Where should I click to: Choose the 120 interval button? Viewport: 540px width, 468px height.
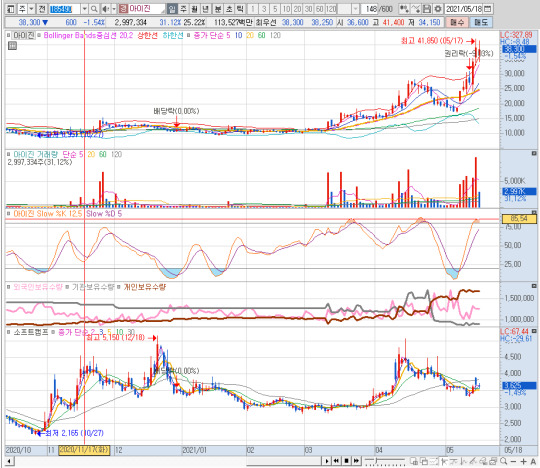[x=331, y=9]
